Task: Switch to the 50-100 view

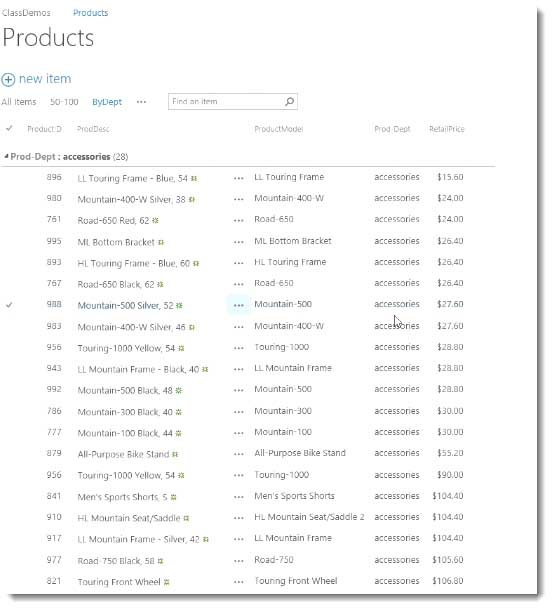Action: tap(64, 102)
